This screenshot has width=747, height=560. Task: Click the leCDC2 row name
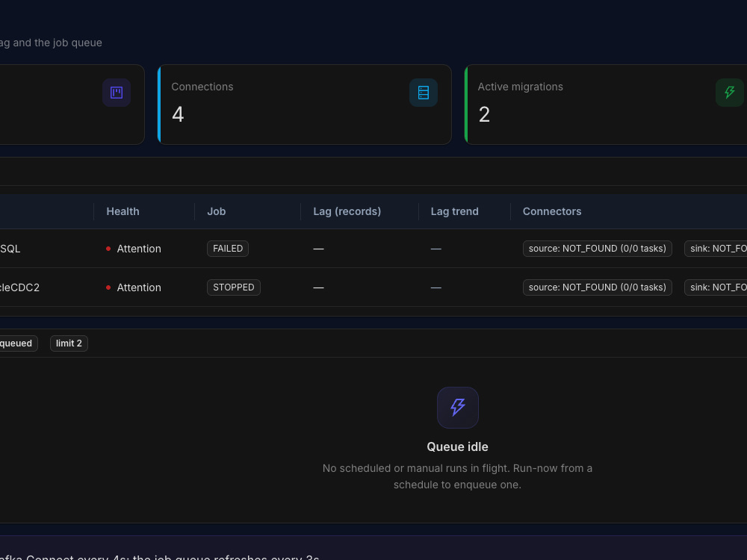pyautogui.click(x=19, y=287)
